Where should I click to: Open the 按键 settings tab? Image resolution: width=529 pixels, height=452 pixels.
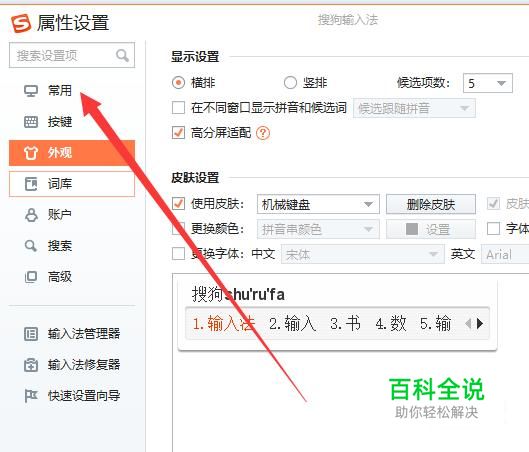(72, 122)
